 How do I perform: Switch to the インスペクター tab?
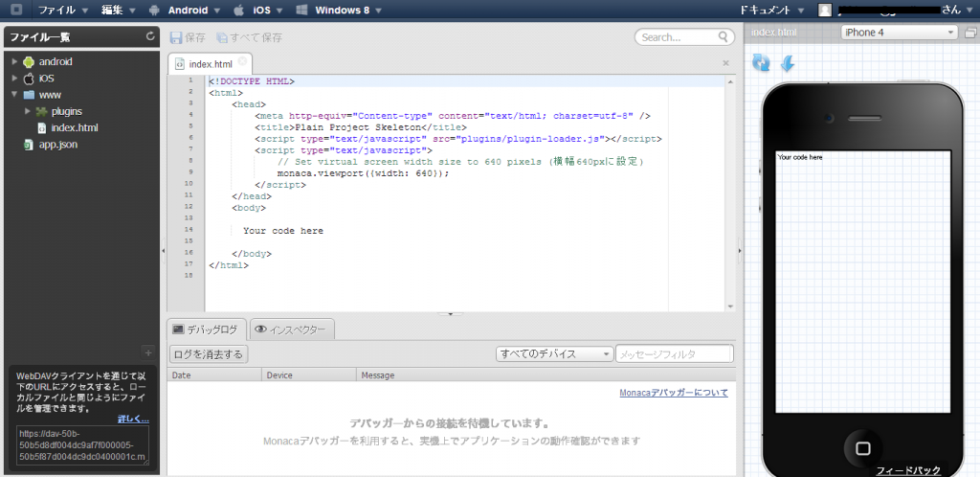click(x=291, y=329)
